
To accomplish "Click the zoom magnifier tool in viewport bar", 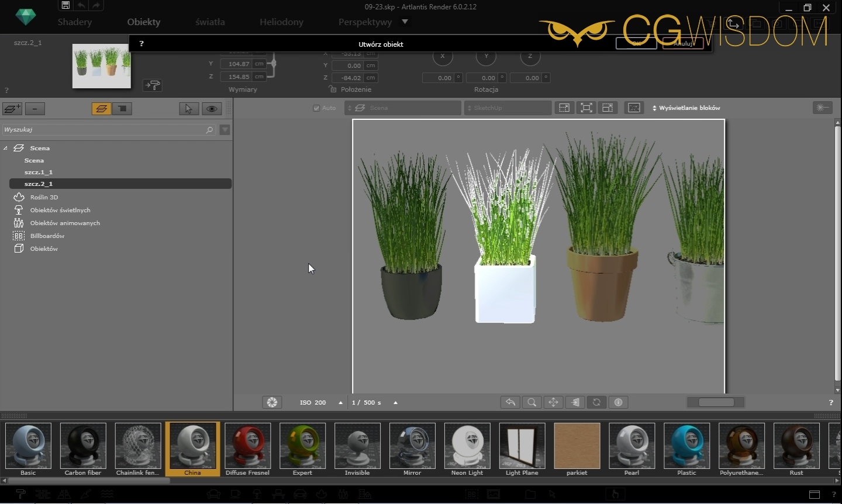I will tap(532, 402).
